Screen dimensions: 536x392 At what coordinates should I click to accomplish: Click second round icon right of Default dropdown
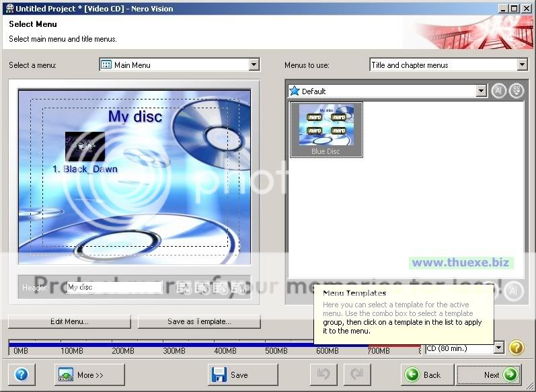[x=516, y=91]
